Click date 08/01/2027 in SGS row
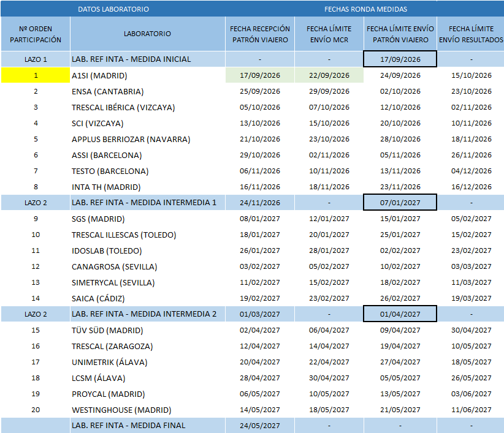Viewport: 504px width, 433px height. tap(260, 219)
